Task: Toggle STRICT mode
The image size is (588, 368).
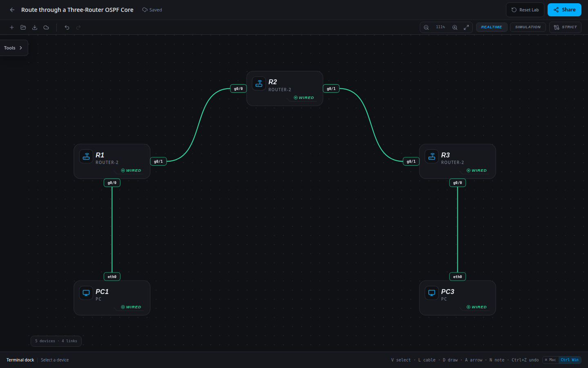Action: click(x=565, y=27)
